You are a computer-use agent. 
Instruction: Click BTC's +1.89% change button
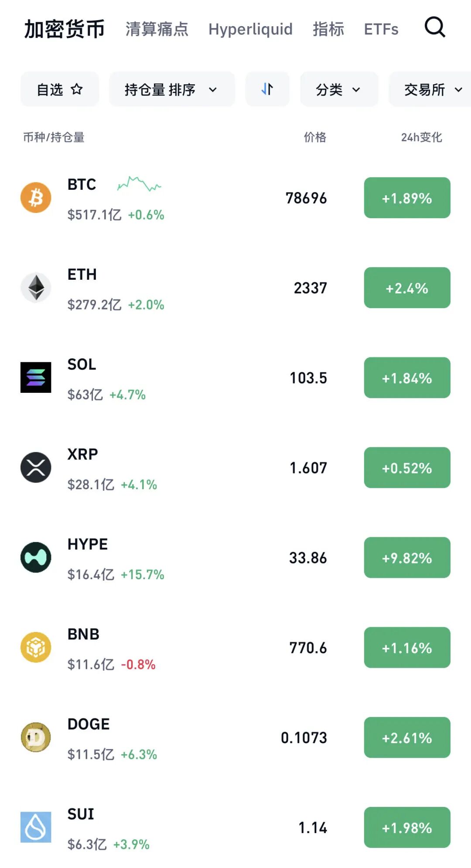click(407, 198)
